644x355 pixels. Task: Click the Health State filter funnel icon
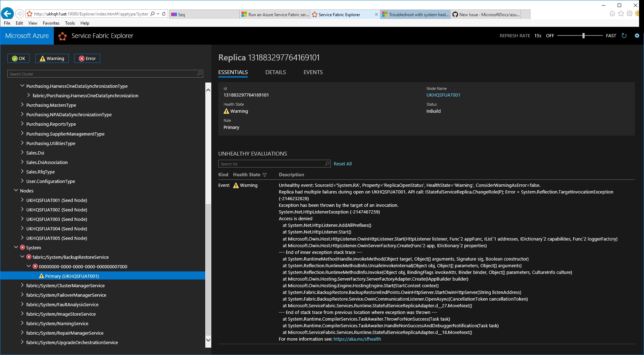click(265, 175)
